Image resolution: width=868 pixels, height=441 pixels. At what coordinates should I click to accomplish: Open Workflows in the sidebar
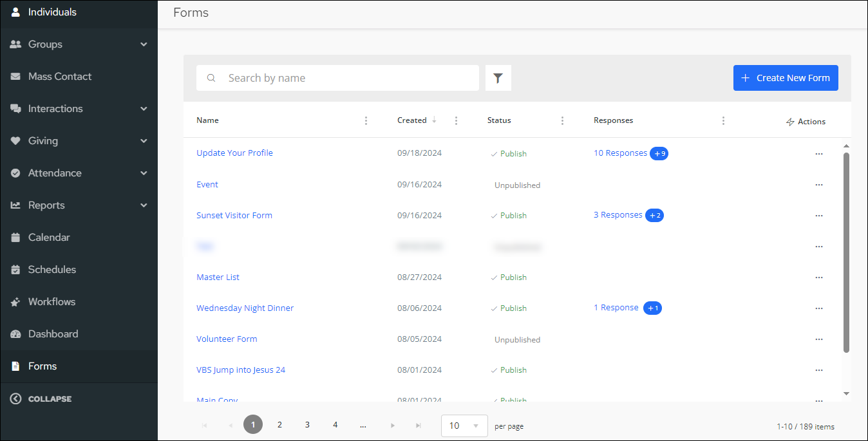coord(52,302)
